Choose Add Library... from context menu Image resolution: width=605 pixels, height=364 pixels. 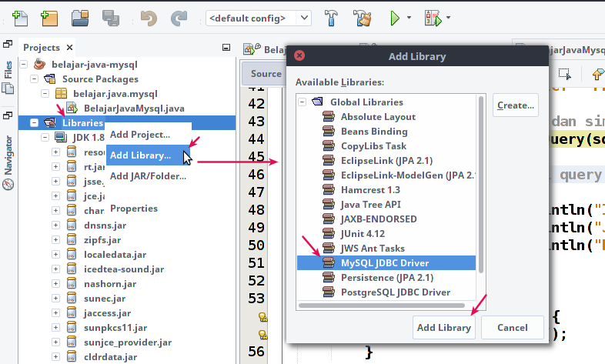[148, 155]
